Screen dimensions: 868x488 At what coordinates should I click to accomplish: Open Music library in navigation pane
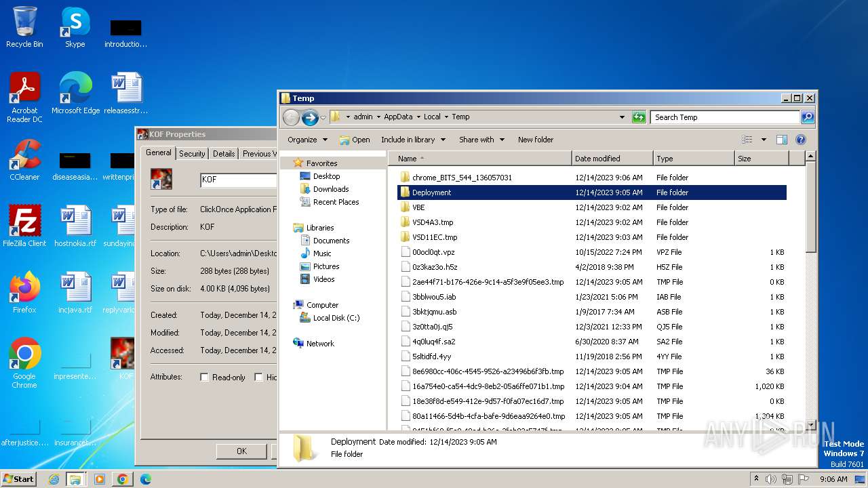322,253
